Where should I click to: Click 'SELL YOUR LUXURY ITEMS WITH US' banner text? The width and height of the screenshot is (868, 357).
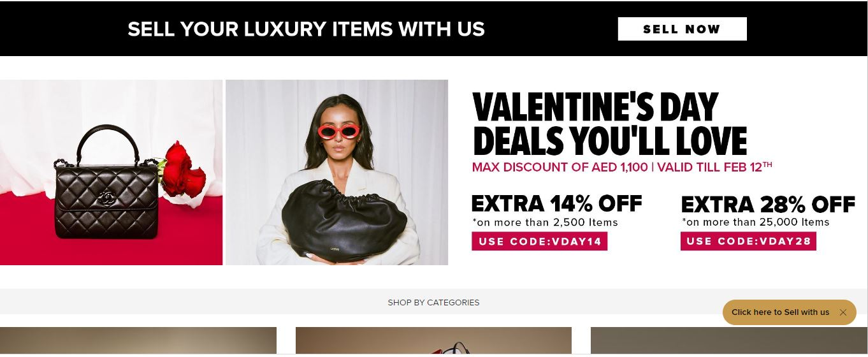coord(306,29)
